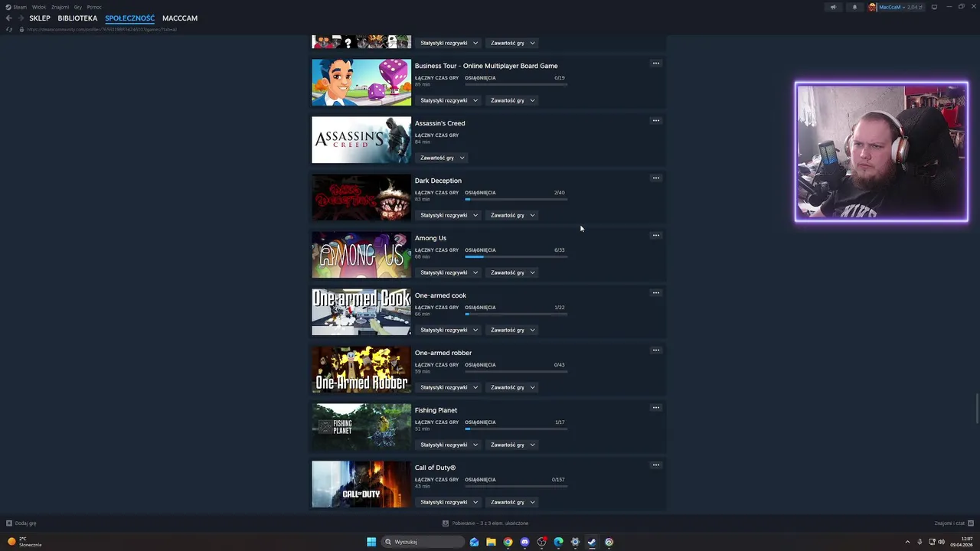This screenshot has width=980, height=551.
Task: Click the Assassin's Creed cover thumbnail
Action: (x=361, y=140)
